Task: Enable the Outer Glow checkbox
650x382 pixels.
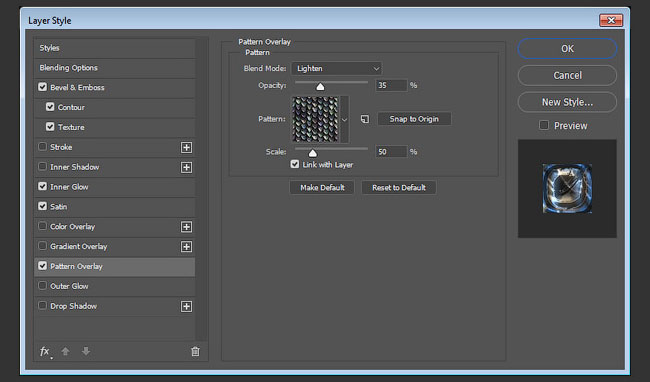Action: [42, 286]
